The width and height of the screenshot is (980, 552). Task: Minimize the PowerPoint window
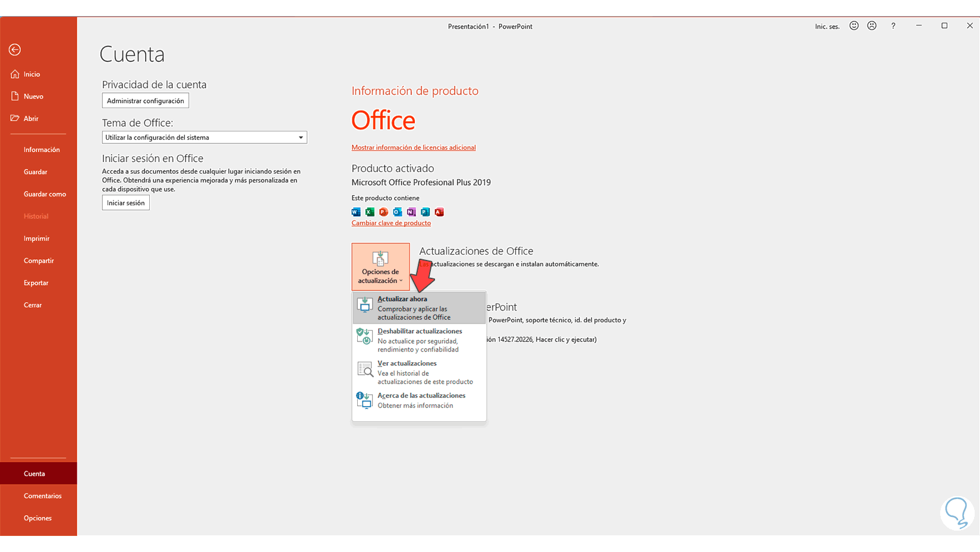tap(919, 26)
